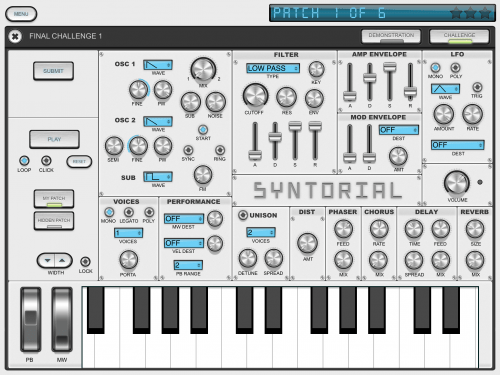The image size is (500, 375).
Task: Open the Low Pass filter type dropdown
Action: pyautogui.click(x=273, y=68)
